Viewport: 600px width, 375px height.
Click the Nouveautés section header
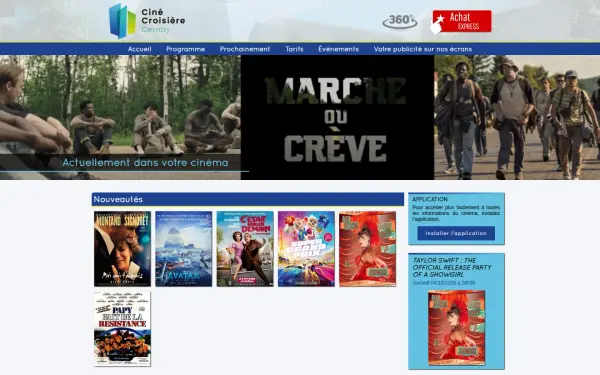click(248, 199)
